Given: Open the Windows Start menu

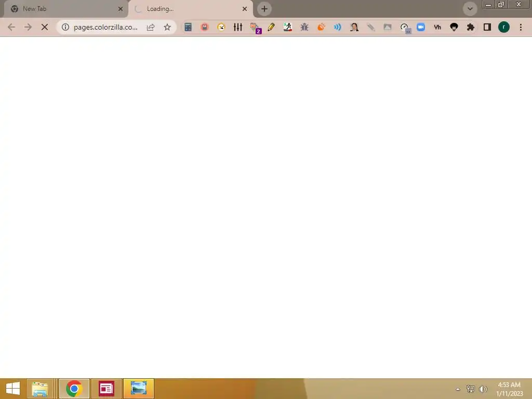Looking at the screenshot, I should [13, 389].
